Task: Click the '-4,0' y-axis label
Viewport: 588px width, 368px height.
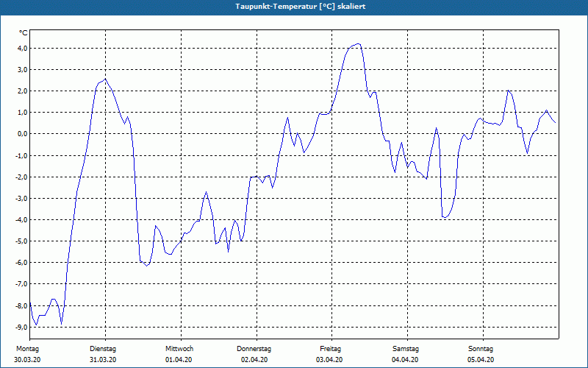Action: 21,219
